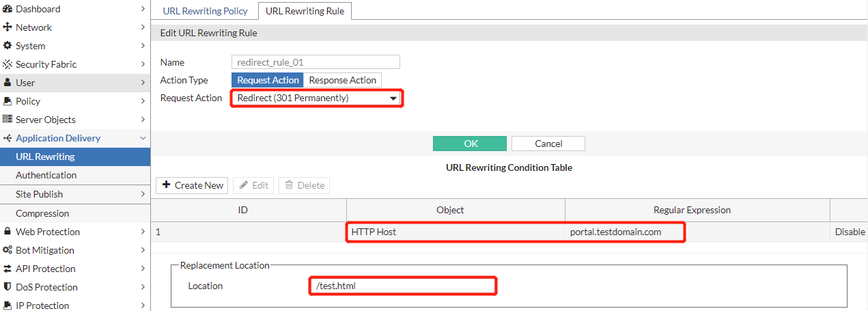The height and width of the screenshot is (311, 868).
Task: Click the Security Fabric icon
Action: (x=8, y=64)
